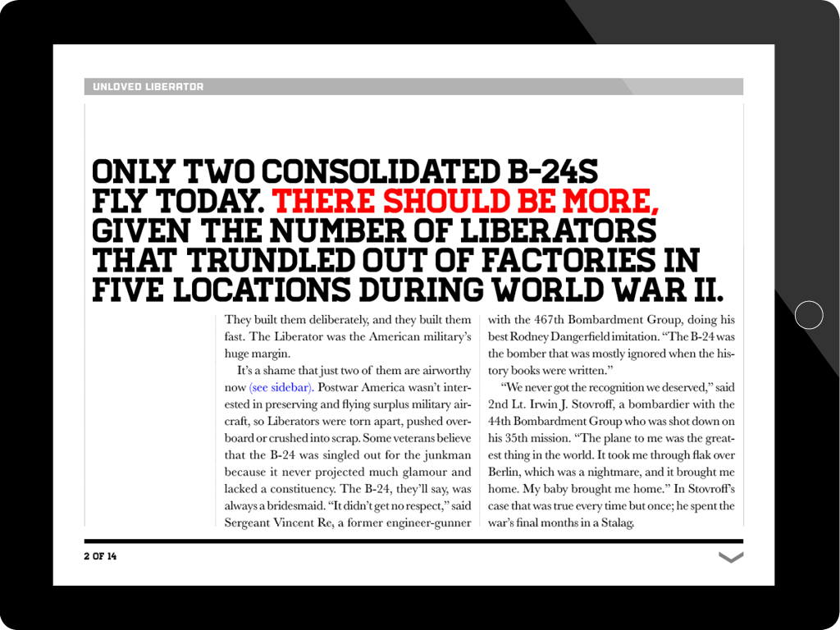Open the "(see sidebar)" link

point(281,387)
